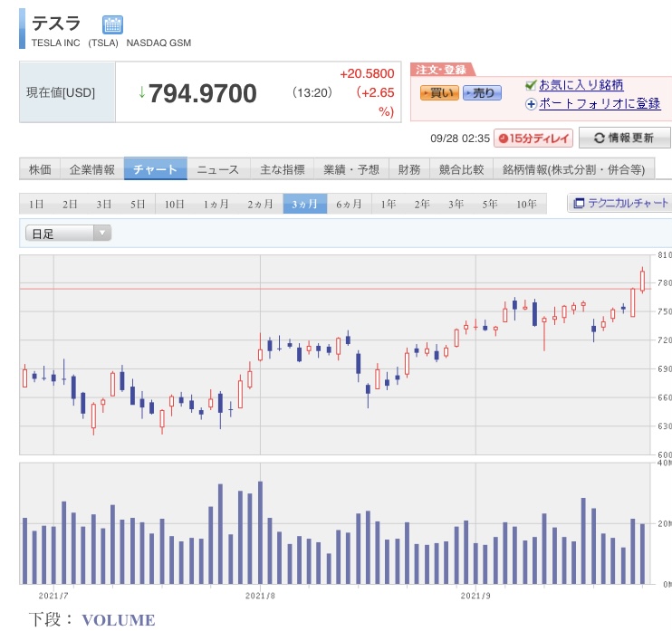The width and height of the screenshot is (672, 631).
Task: Select the チャート tab
Action: tap(156, 168)
